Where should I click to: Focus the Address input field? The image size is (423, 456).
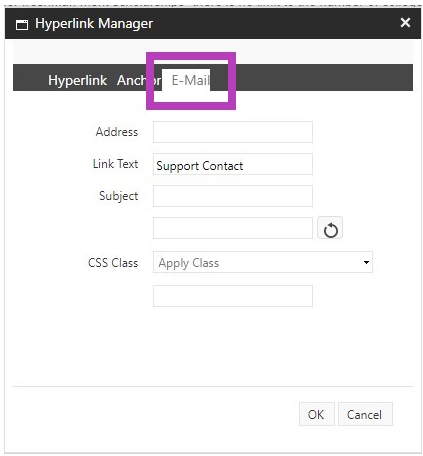(x=233, y=132)
